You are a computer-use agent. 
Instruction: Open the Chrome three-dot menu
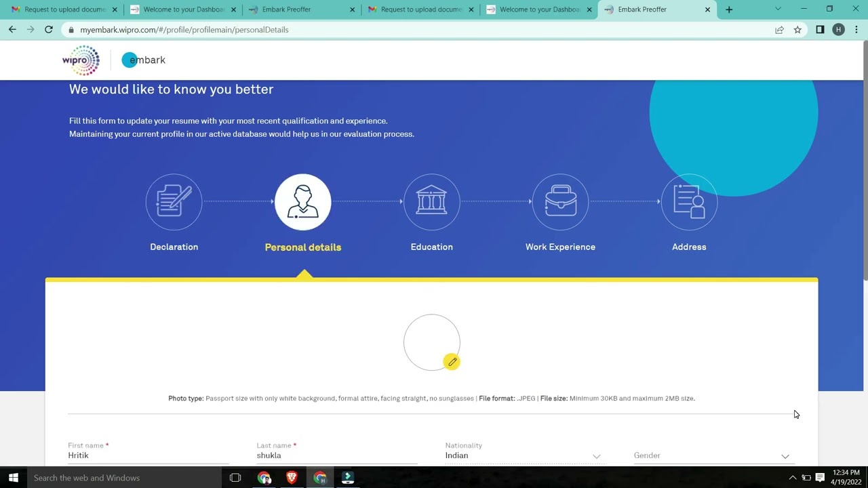(x=856, y=30)
